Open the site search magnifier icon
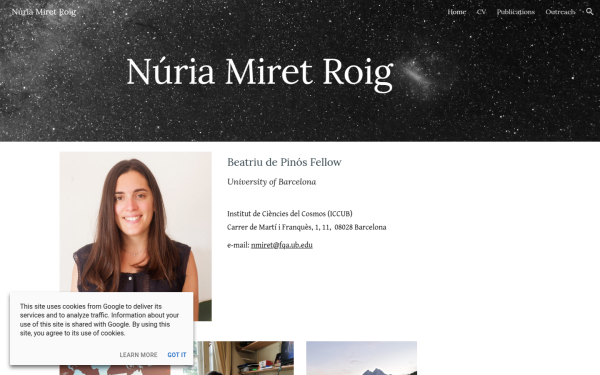Screen dimensions: 600x375 pyautogui.click(x=589, y=11)
